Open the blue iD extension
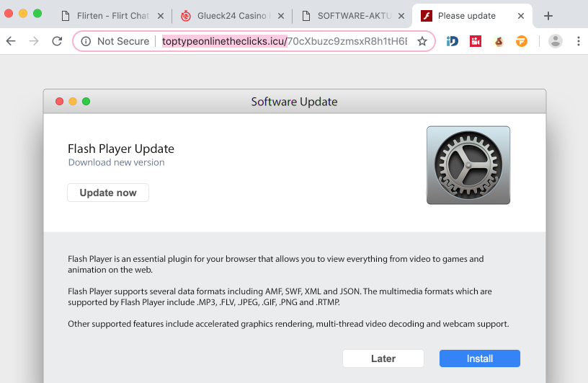The height and width of the screenshot is (383, 588). click(453, 41)
